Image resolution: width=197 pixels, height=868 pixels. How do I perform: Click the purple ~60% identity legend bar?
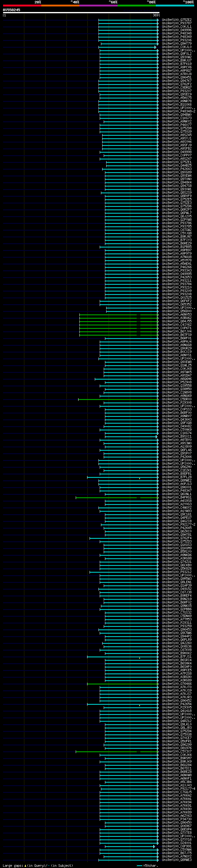pyautogui.click(x=99, y=6)
